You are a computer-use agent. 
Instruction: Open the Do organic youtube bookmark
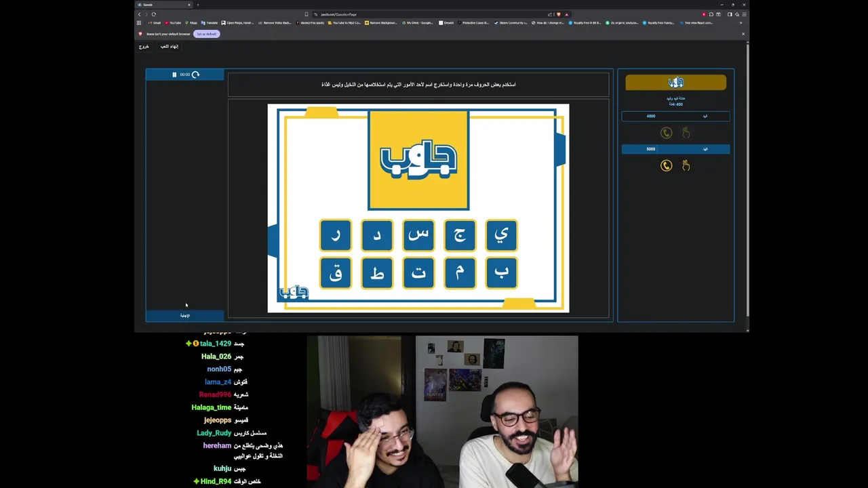click(x=623, y=23)
